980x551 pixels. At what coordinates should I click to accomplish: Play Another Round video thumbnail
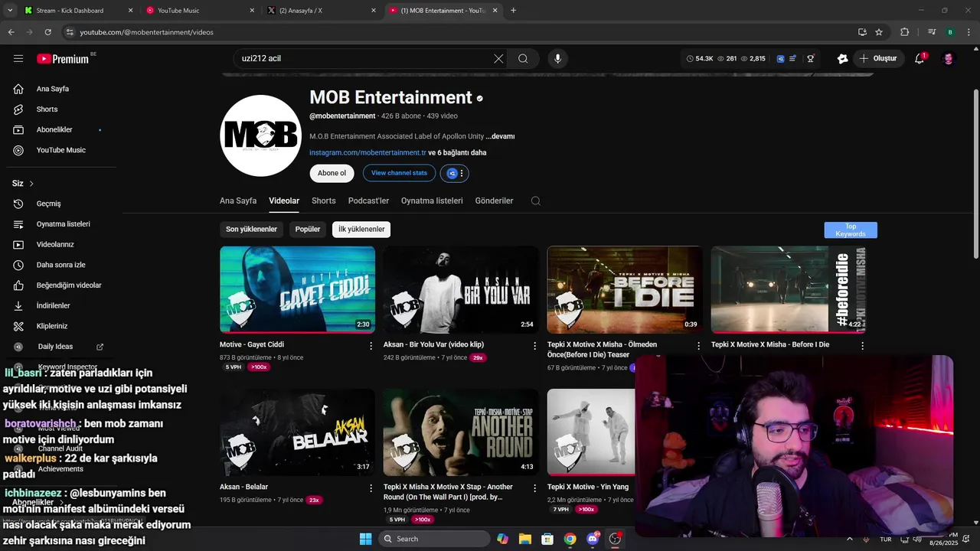(x=461, y=432)
